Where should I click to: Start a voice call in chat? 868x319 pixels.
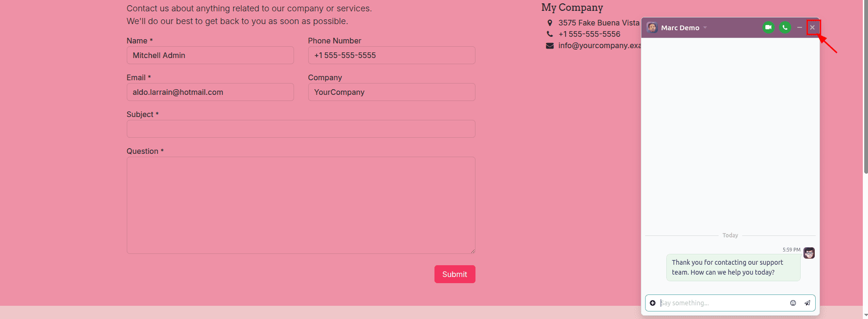pyautogui.click(x=785, y=27)
